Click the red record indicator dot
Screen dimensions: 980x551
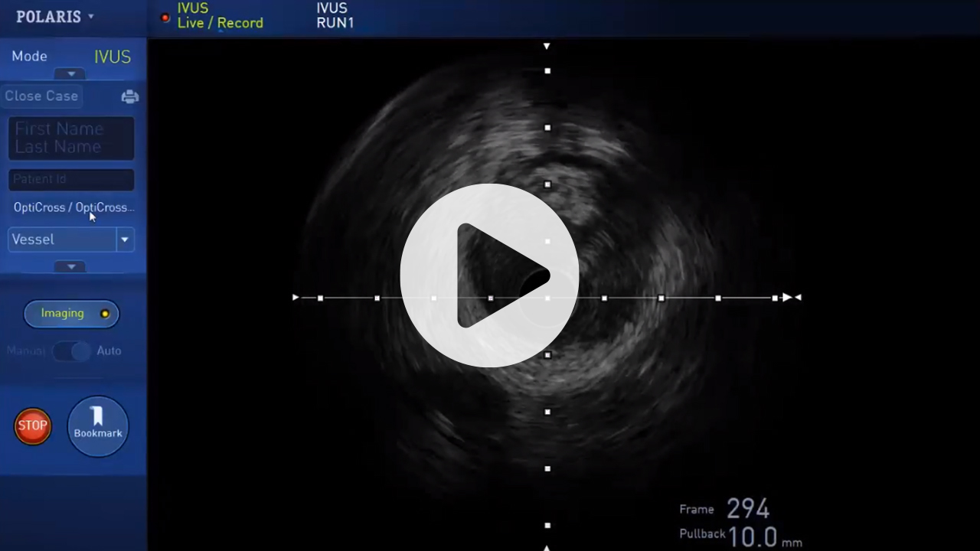coord(165,17)
